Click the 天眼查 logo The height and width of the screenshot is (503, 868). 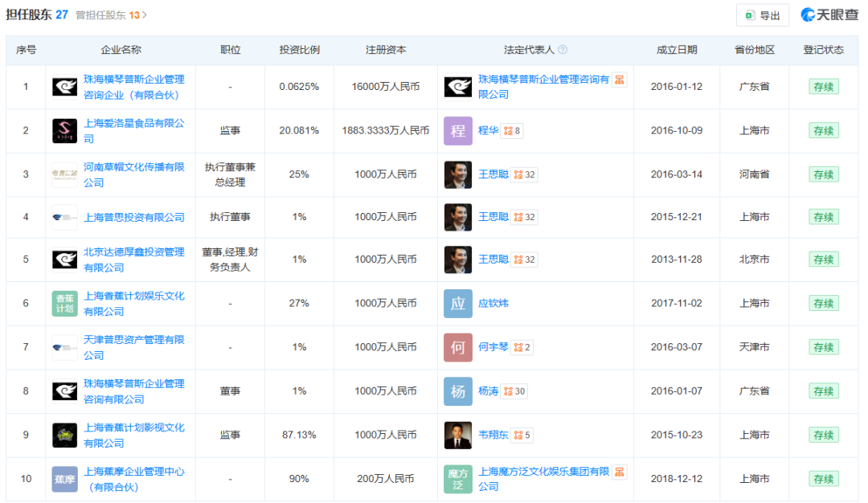coord(829,15)
